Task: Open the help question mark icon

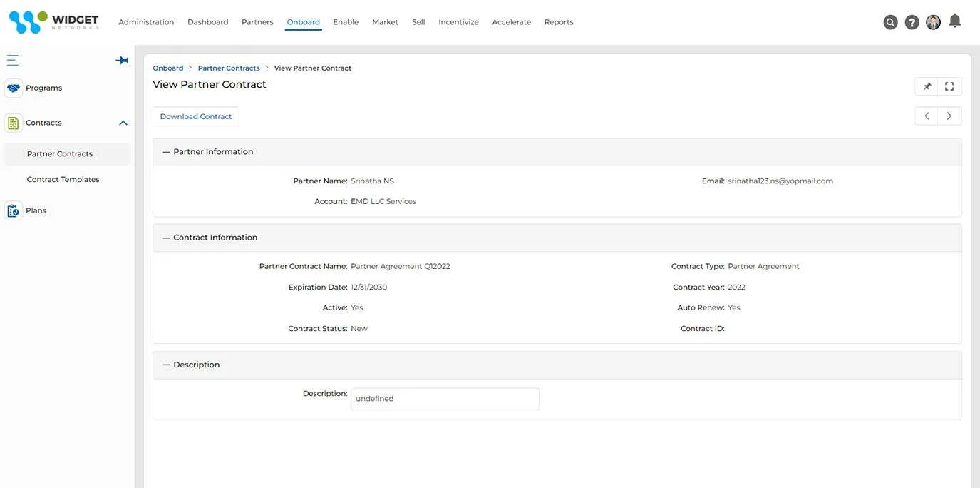Action: (x=912, y=22)
